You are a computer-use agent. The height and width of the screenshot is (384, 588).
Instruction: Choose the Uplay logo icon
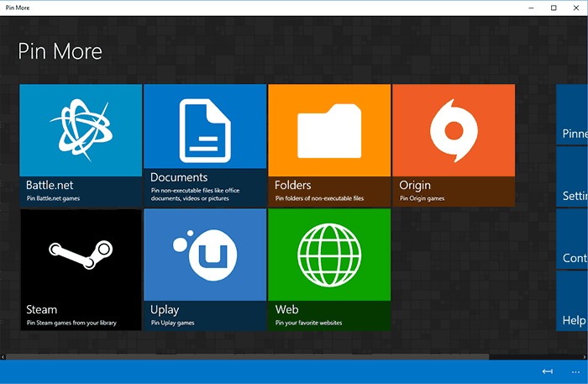tap(205, 255)
